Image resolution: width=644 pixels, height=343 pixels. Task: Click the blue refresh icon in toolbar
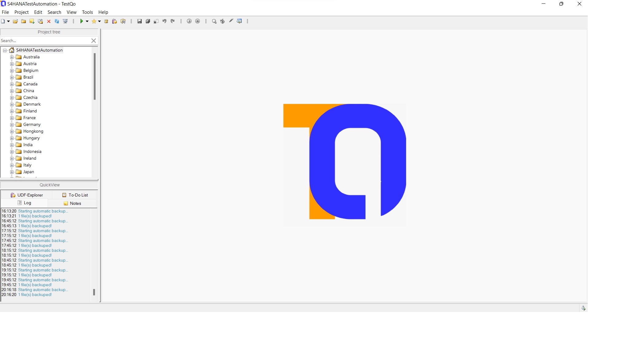57,21
